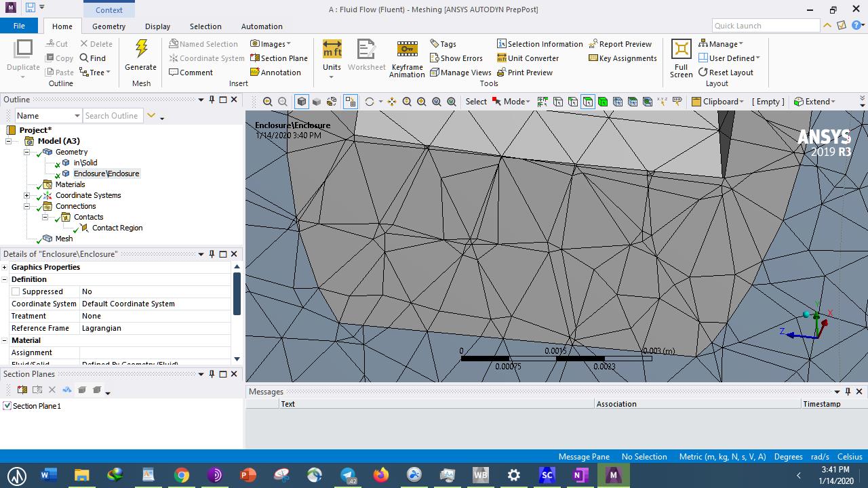
Task: Click the New Section Plane icon
Action: 22,390
